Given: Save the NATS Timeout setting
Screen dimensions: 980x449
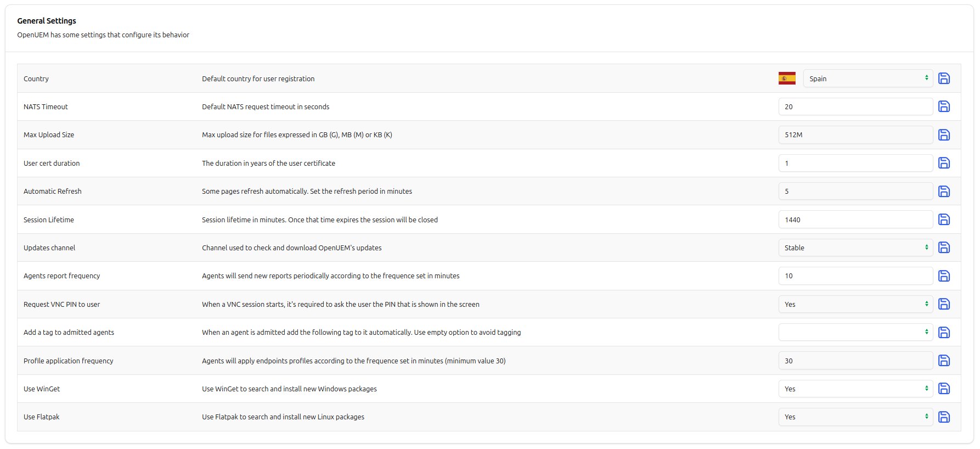Looking at the screenshot, I should [944, 106].
